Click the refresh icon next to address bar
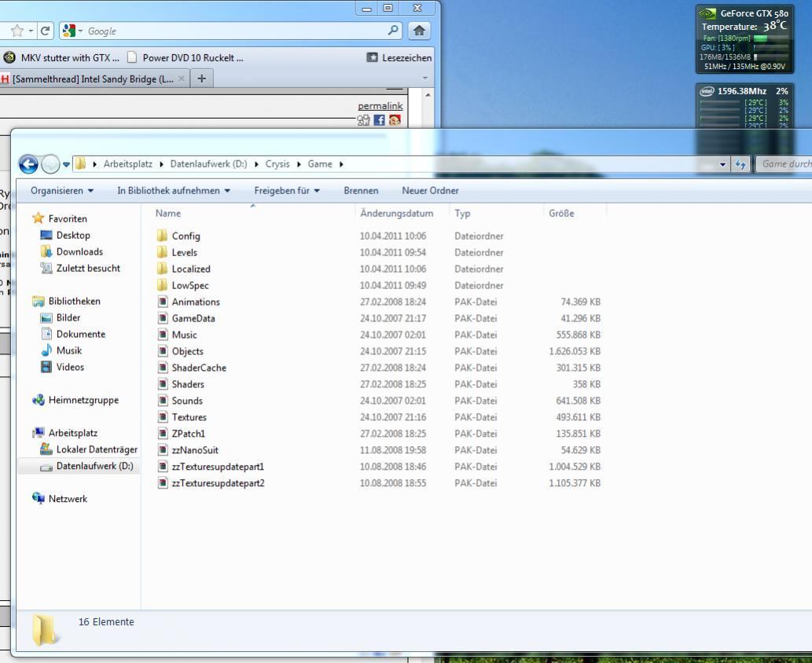The image size is (812, 663). point(740,165)
